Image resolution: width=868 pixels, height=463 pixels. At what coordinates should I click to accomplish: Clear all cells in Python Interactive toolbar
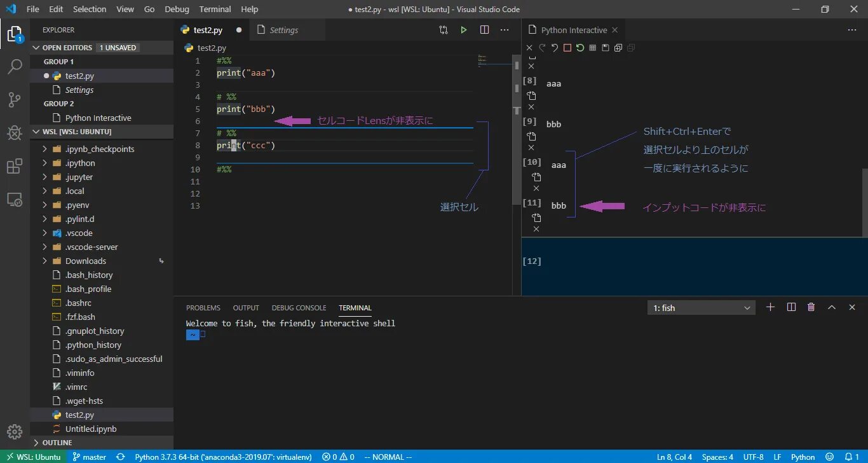point(529,48)
